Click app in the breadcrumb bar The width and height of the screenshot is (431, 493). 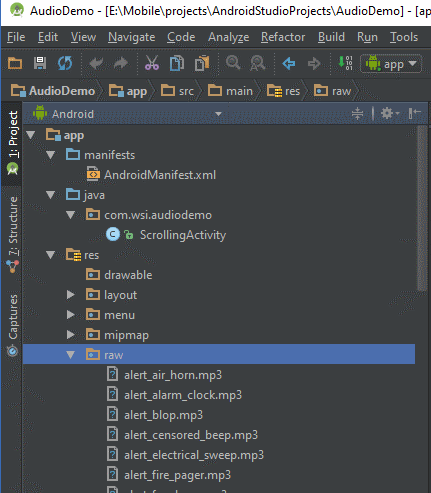(128, 91)
